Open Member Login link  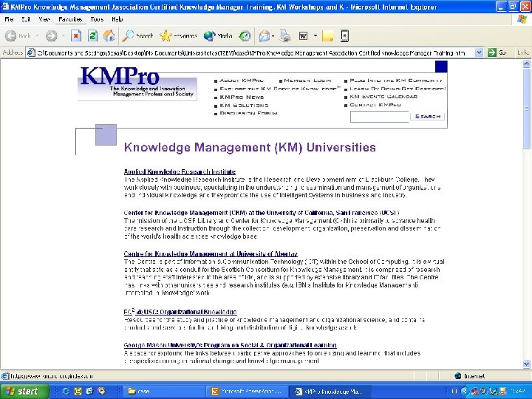[x=307, y=81]
